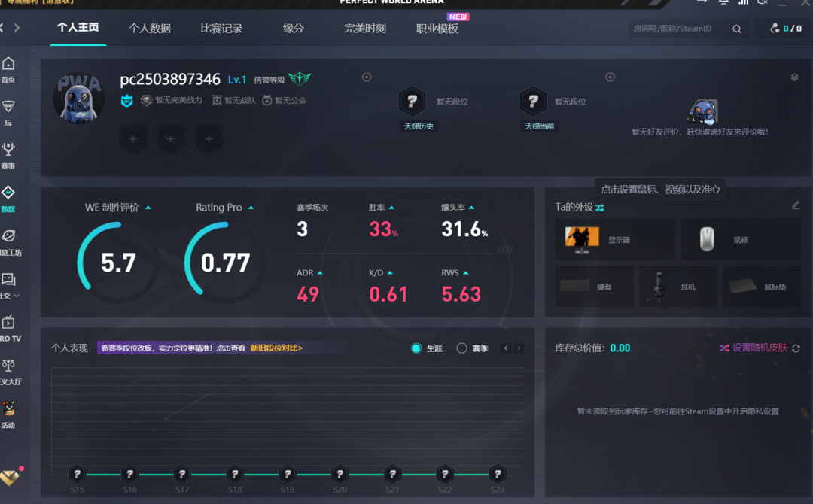Expand the 社交 sidebar chevron
Image resolution: width=813 pixels, height=504 pixels.
(x=17, y=296)
